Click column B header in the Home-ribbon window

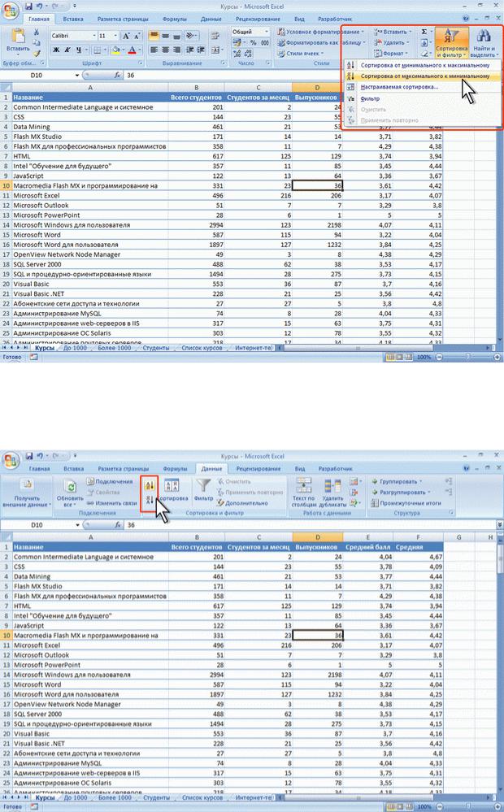pos(197,88)
